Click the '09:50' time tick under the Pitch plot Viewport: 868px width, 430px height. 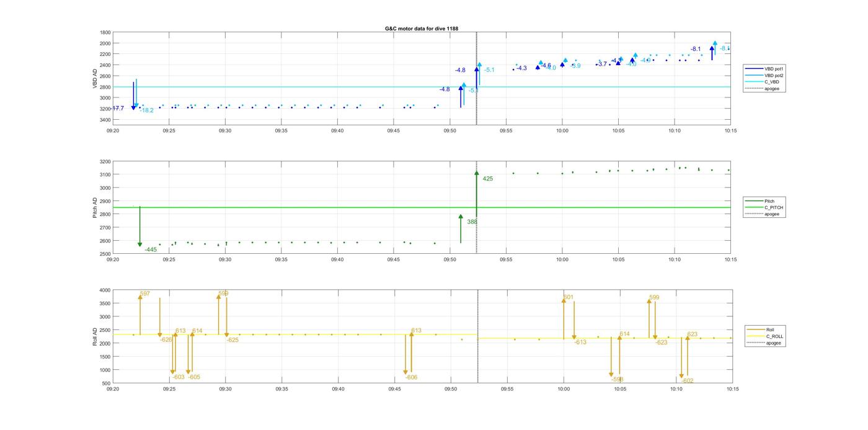[450, 259]
